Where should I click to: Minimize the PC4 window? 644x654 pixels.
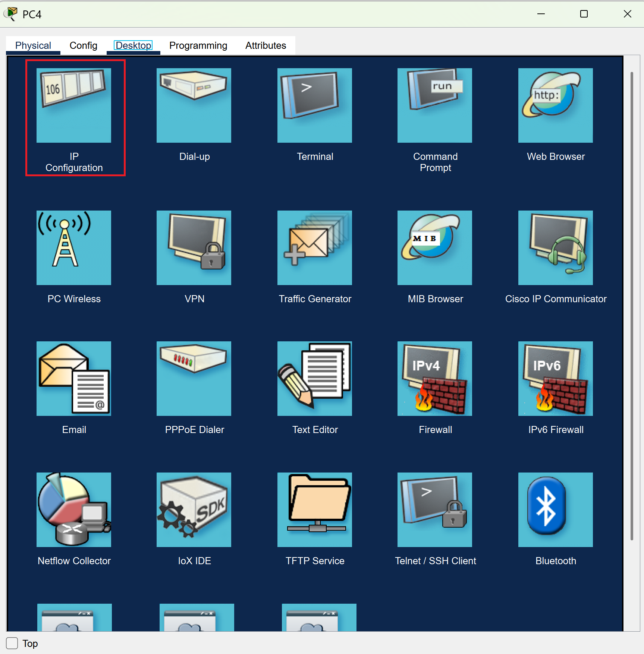(x=541, y=14)
